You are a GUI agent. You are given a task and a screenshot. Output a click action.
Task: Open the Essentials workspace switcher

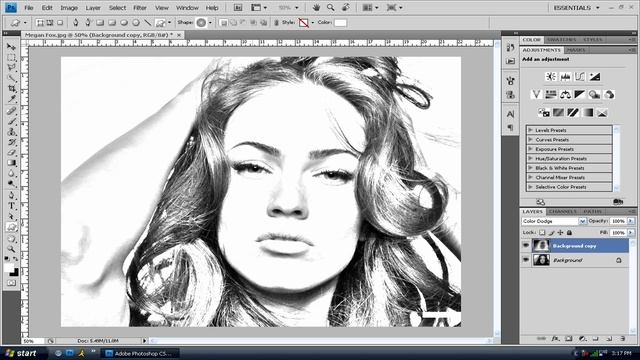tap(576, 7)
